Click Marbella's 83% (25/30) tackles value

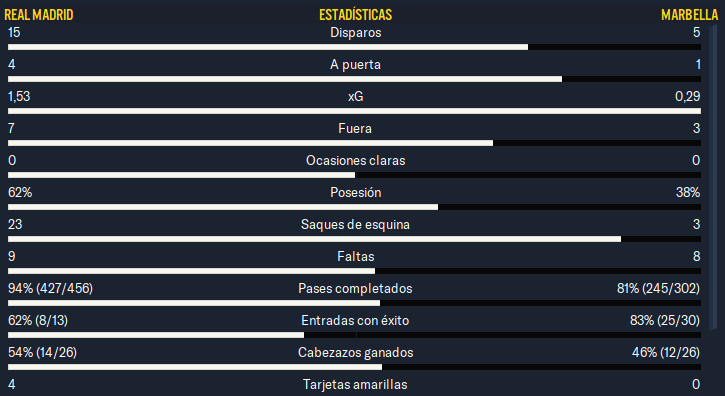pos(665,321)
